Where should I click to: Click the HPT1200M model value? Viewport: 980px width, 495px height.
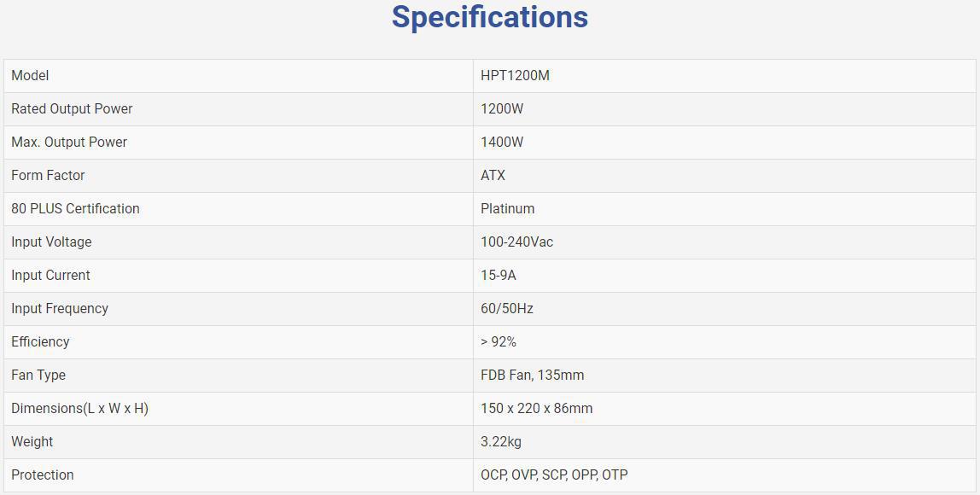pos(515,76)
